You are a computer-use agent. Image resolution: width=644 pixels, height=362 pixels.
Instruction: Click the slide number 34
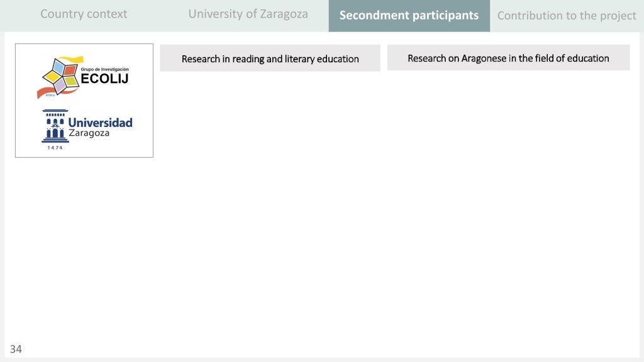[x=16, y=349]
